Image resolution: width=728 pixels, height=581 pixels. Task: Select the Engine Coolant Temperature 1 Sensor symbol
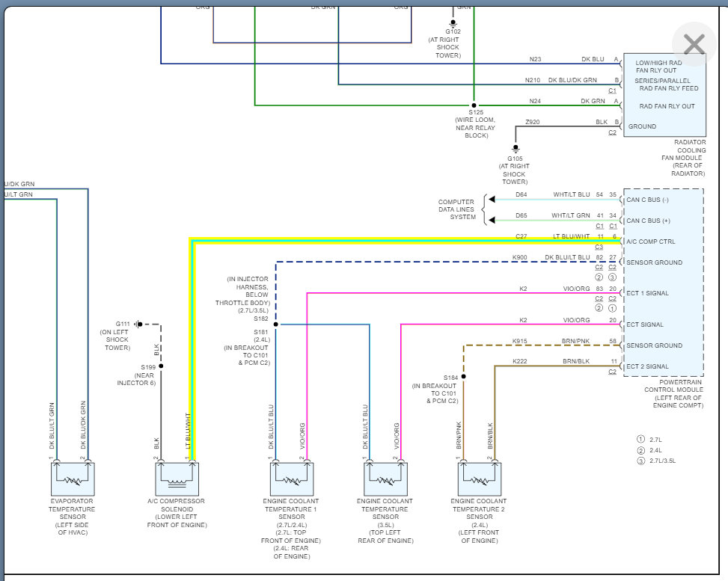(x=292, y=479)
